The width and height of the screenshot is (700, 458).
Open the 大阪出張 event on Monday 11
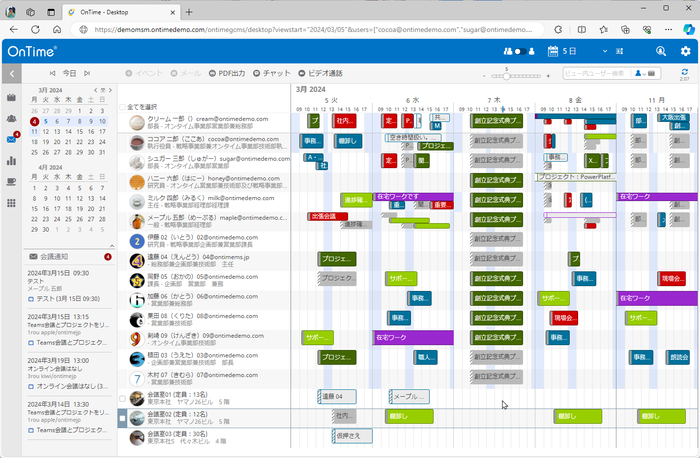(x=673, y=117)
